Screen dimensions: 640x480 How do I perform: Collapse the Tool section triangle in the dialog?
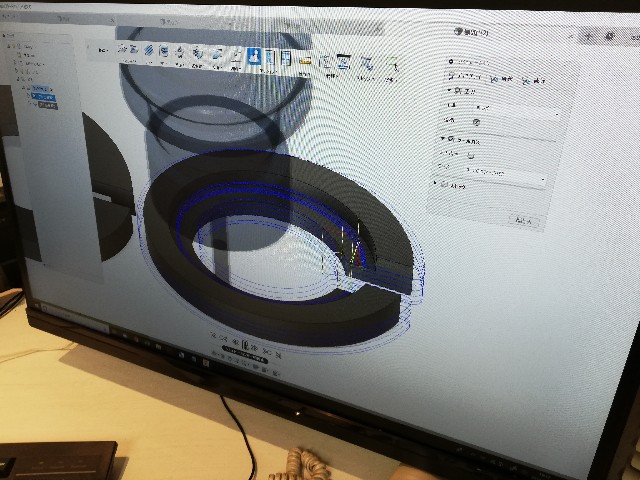pos(449,89)
